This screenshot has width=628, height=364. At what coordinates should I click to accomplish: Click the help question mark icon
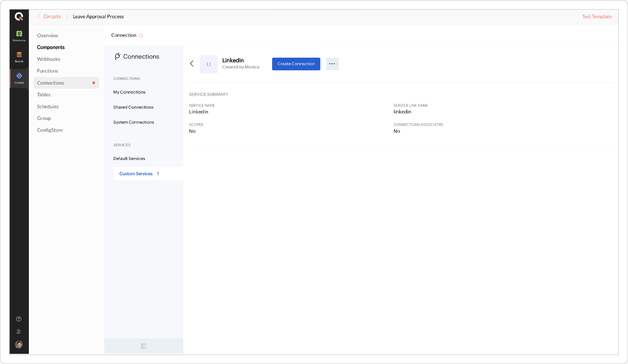coord(19,319)
